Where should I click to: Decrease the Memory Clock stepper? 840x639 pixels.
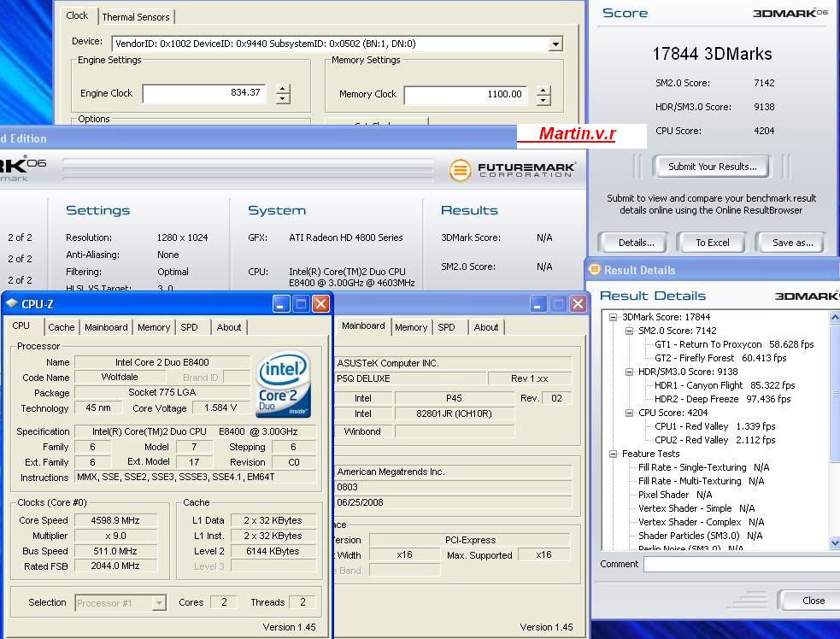click(x=543, y=100)
